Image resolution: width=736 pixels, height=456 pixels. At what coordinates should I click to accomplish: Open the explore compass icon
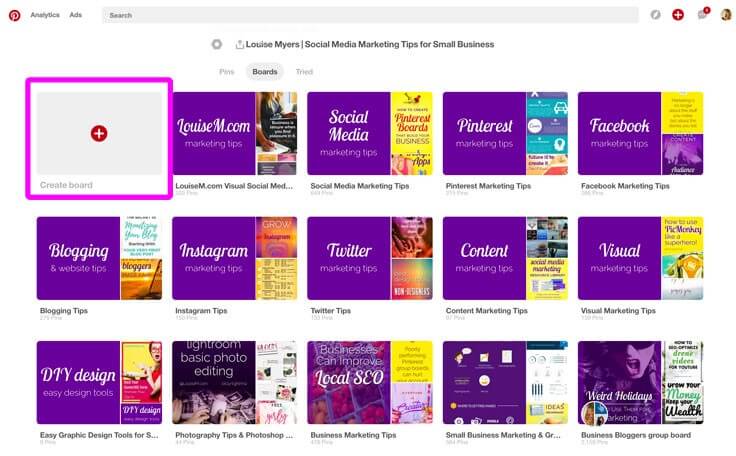(656, 15)
